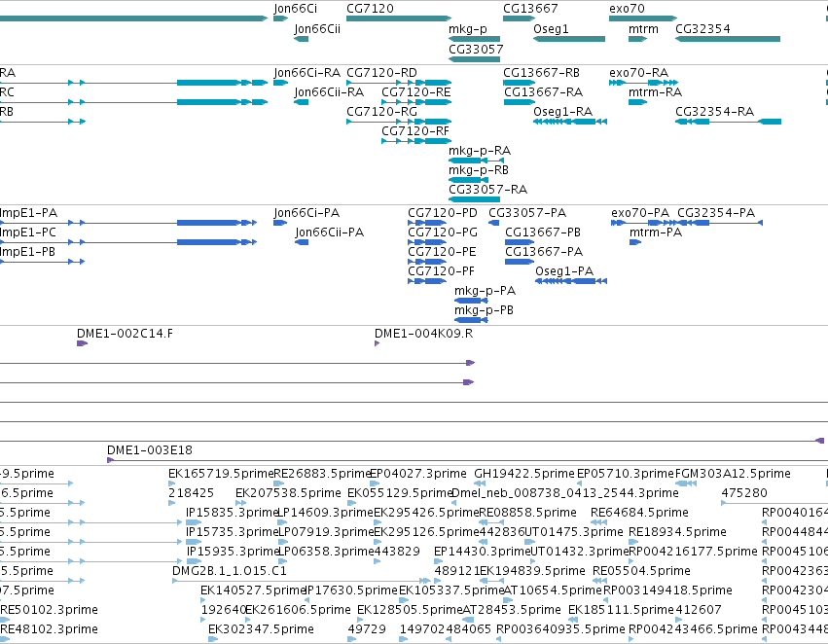Click EST EK165719.5prime
Viewport: 828px width, 644px height.
pos(171,483)
